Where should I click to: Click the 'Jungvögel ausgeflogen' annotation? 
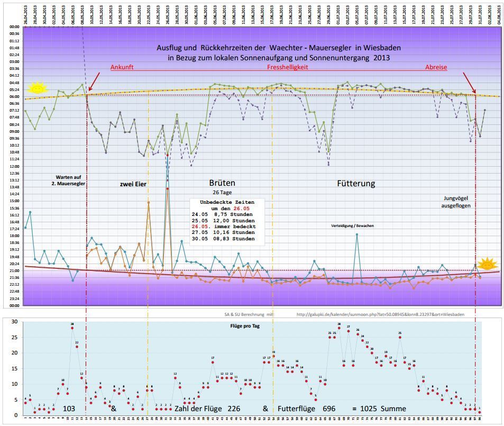[x=456, y=202]
